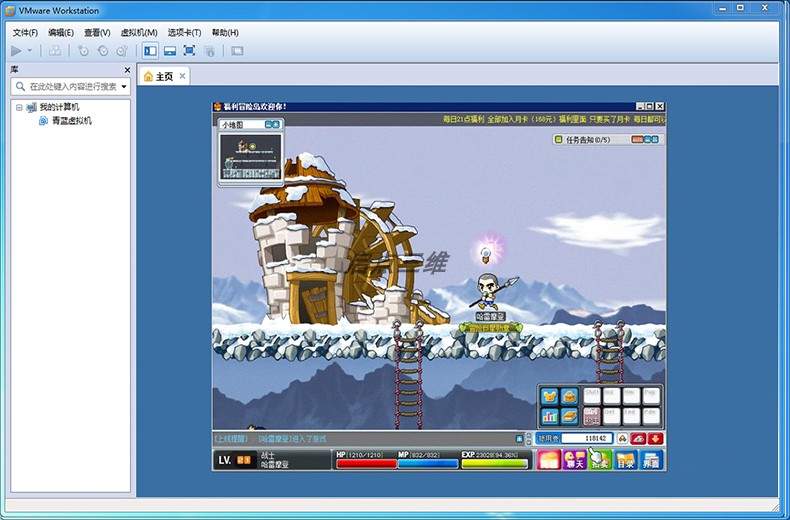Click the library search input field
Image resolution: width=790 pixels, height=520 pixels.
(x=70, y=86)
